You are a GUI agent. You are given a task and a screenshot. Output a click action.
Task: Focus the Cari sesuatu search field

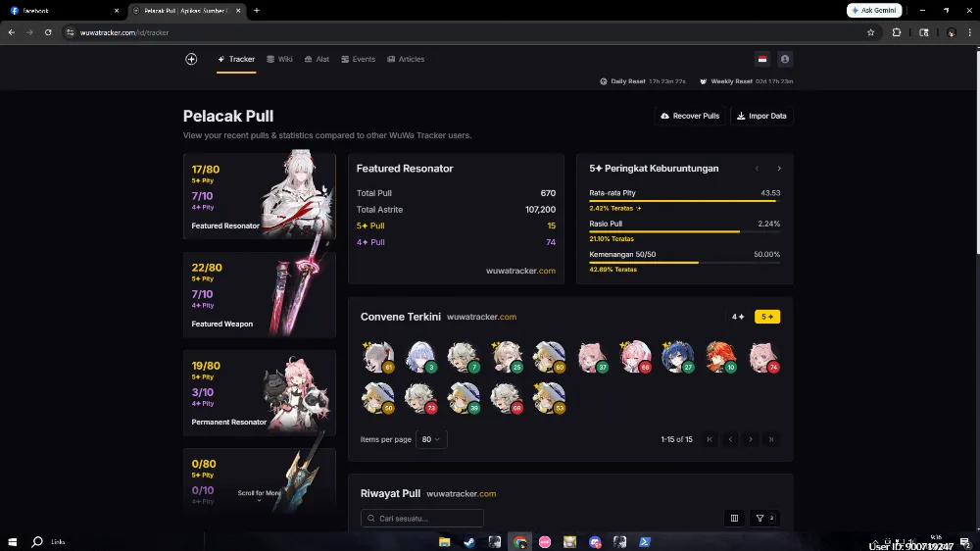[x=421, y=518]
